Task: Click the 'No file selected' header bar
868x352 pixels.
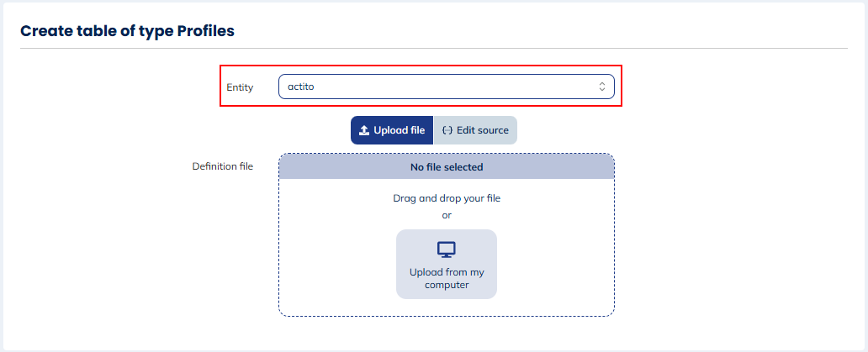Action: pos(447,167)
